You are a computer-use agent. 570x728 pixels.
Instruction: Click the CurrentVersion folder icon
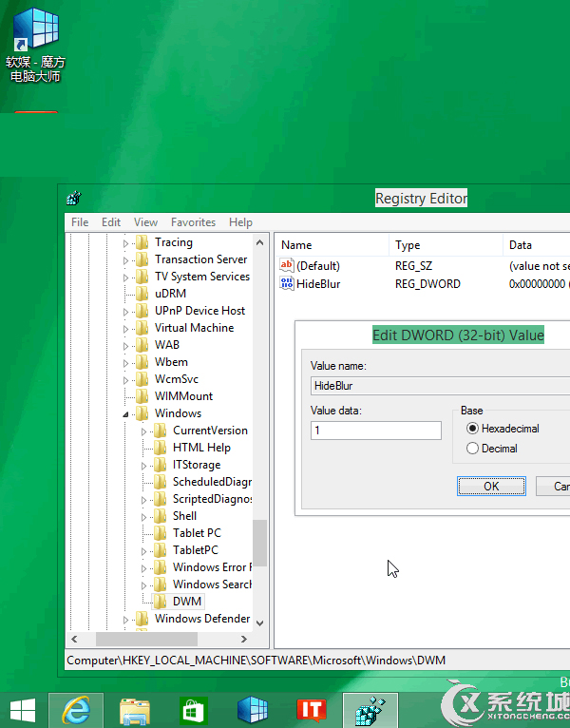click(161, 430)
